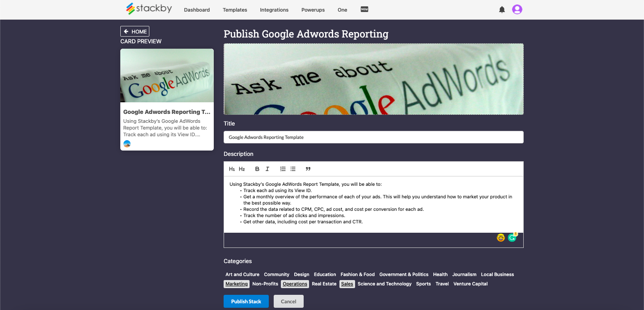
Task: Click the Title input field
Action: click(x=373, y=137)
